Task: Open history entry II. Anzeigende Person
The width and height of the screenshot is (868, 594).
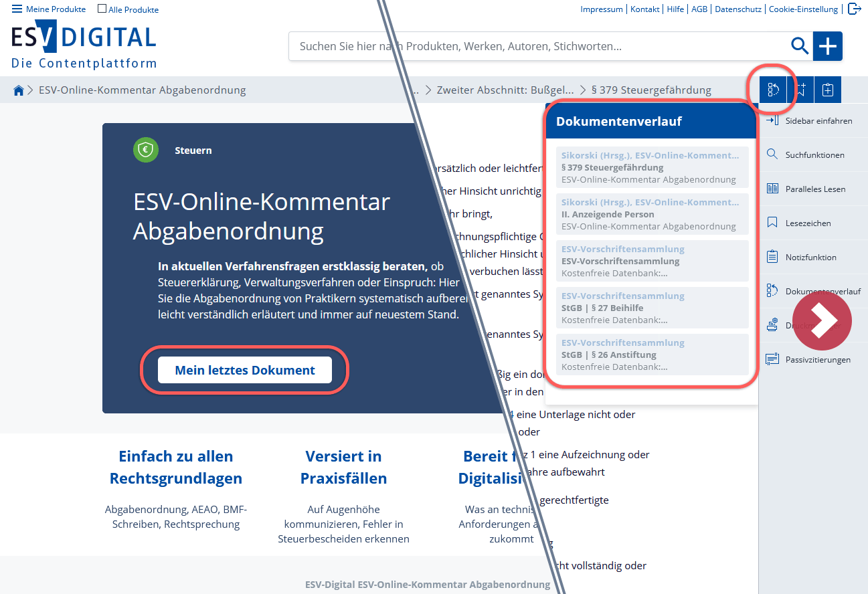Action: click(652, 214)
